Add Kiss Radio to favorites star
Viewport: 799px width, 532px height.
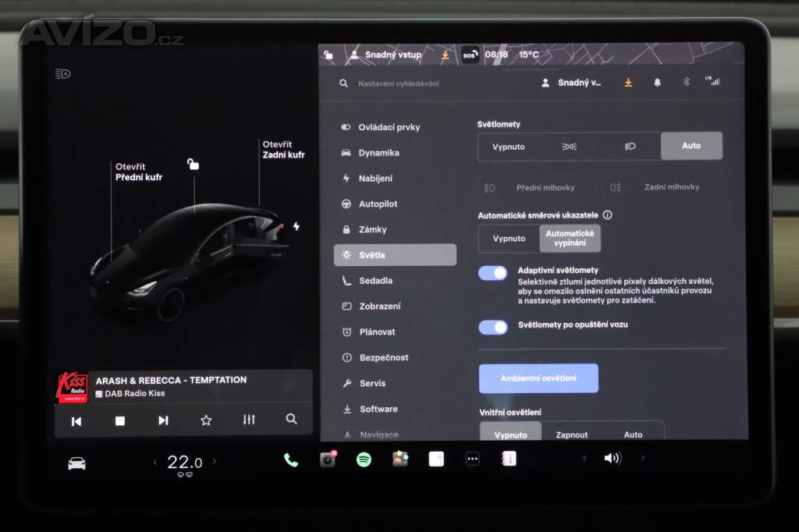(x=206, y=420)
